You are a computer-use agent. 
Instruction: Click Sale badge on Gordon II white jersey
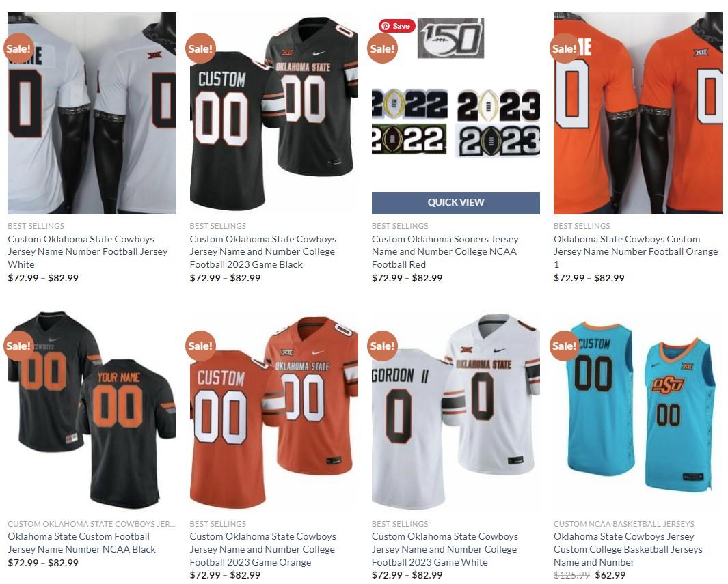click(382, 346)
